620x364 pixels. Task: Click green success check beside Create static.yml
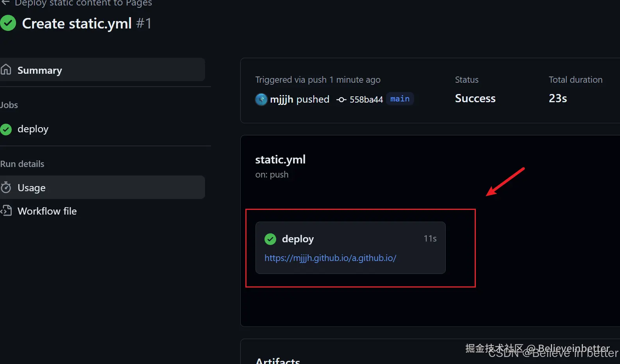8,23
